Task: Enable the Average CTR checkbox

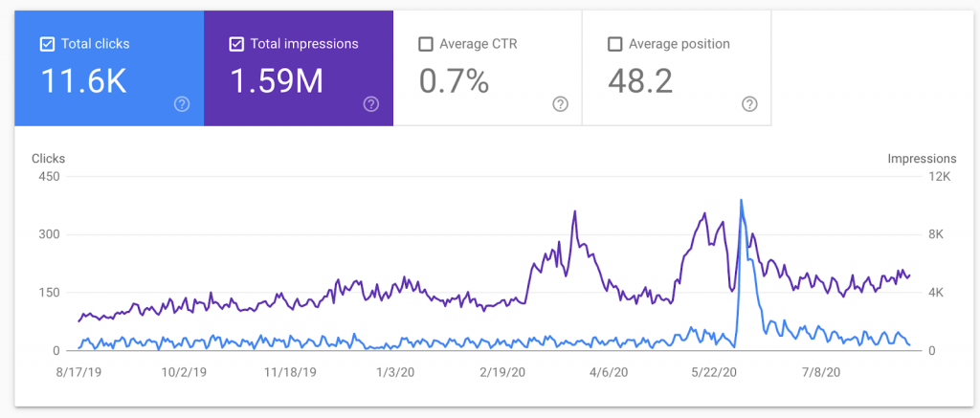Action: (426, 44)
